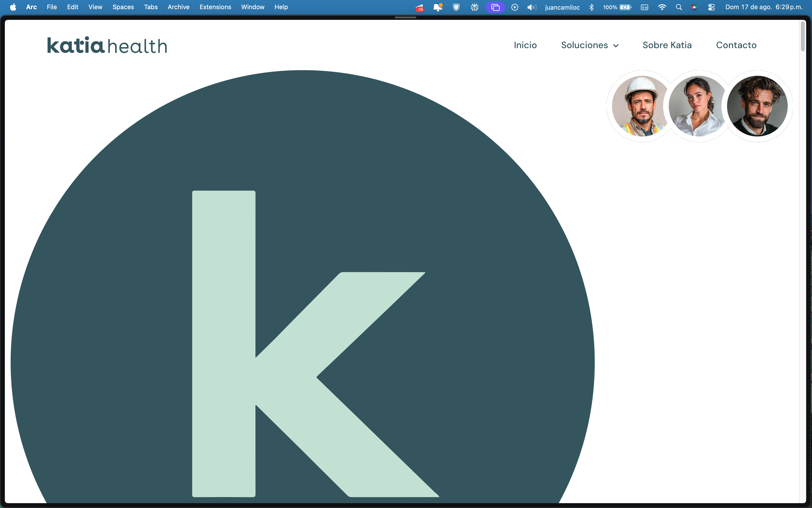Click the notification bell menu bar icon
The height and width of the screenshot is (508, 812).
(438, 7)
